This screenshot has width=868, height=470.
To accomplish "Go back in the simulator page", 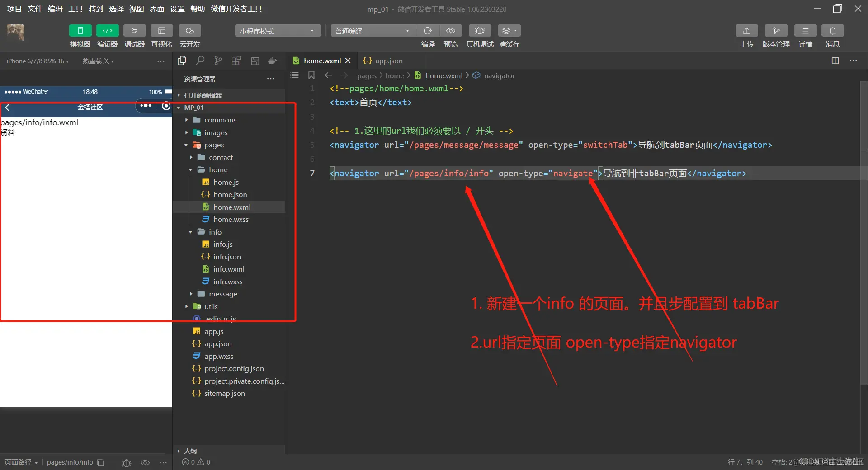I will 7,107.
